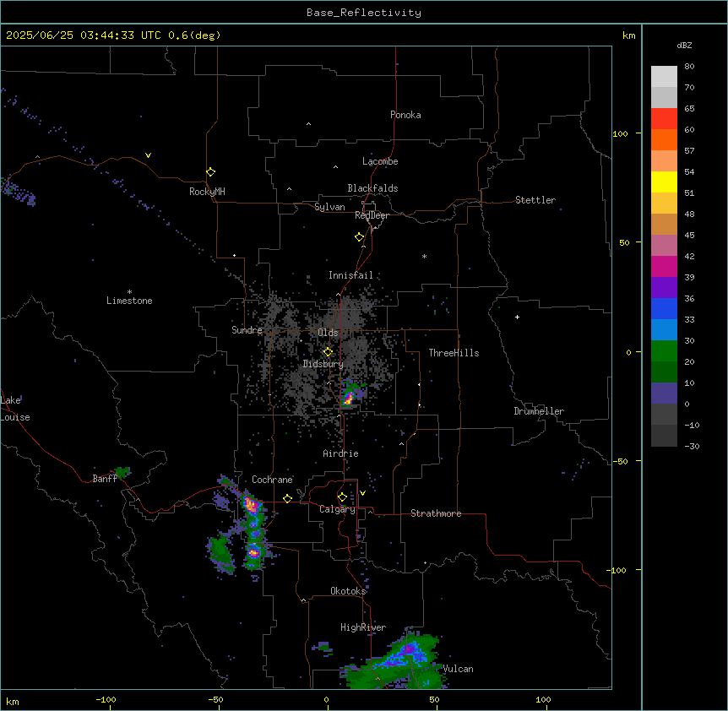Image resolution: width=728 pixels, height=711 pixels.
Task: Click the 80-70 dBZ light gray legend swatch
Action: click(x=664, y=77)
